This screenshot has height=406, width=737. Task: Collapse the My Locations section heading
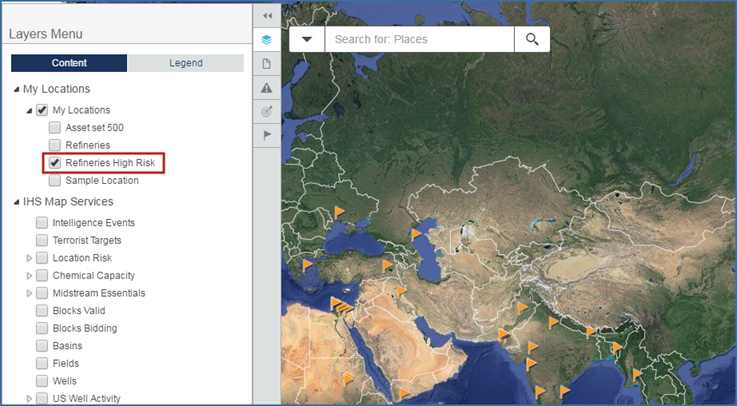click(17, 89)
